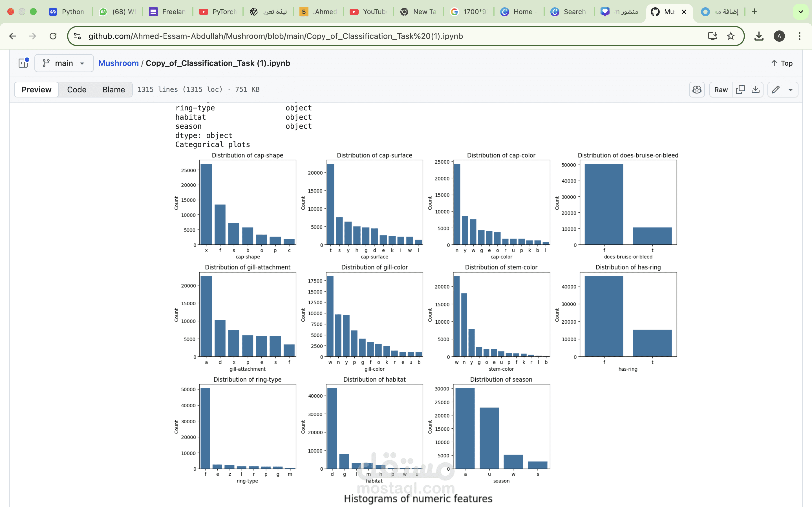Switch to the Blame view
The width and height of the screenshot is (812, 507).
(x=113, y=90)
